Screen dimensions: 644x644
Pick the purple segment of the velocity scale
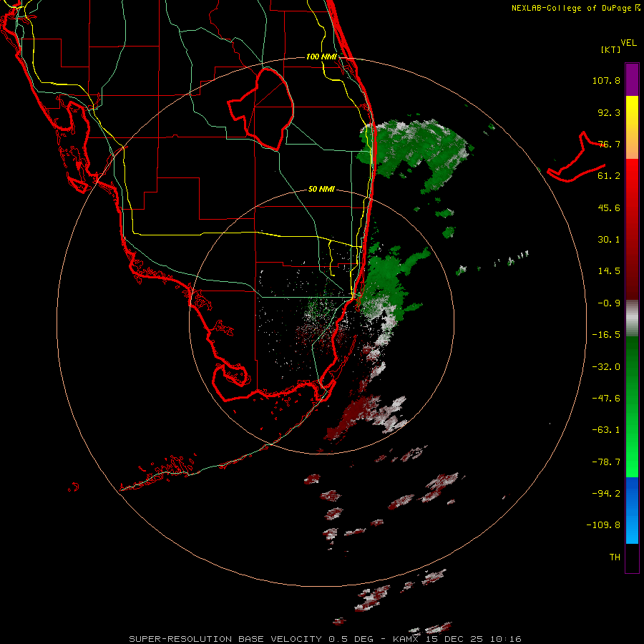[632, 79]
